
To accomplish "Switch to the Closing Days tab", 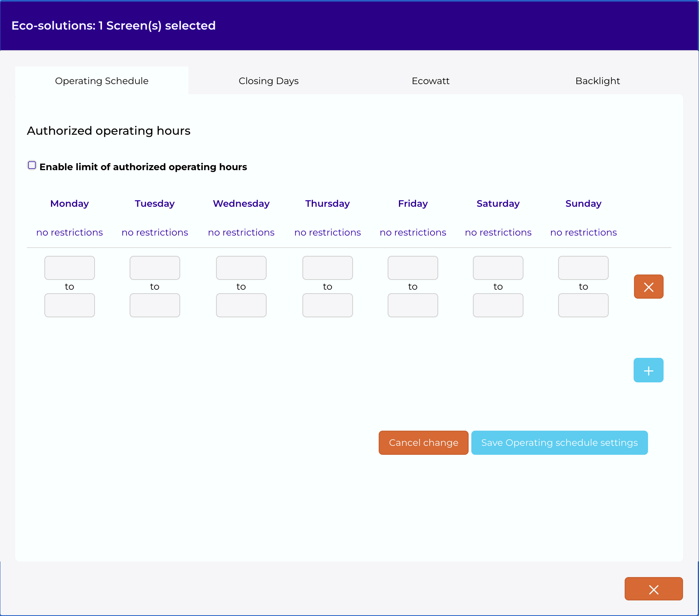I will [x=269, y=81].
